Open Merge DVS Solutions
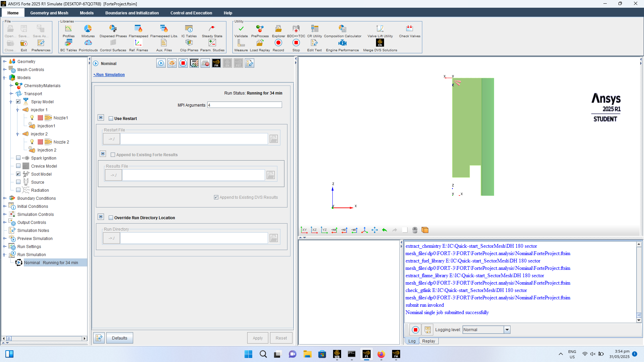This screenshot has height=362, width=644. [x=380, y=45]
